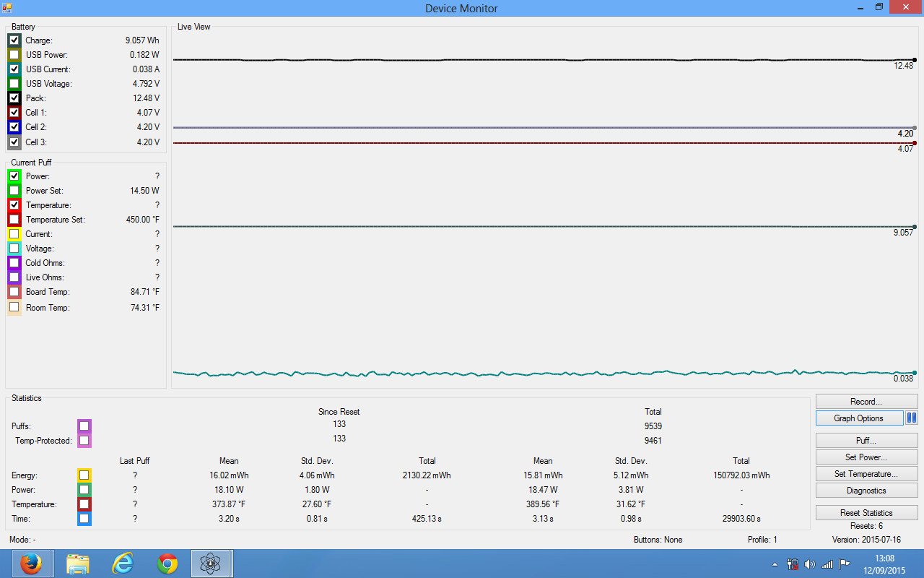Launch Internet Explorer from the taskbar
Image resolution: width=924 pixels, height=578 pixels.
[x=123, y=564]
